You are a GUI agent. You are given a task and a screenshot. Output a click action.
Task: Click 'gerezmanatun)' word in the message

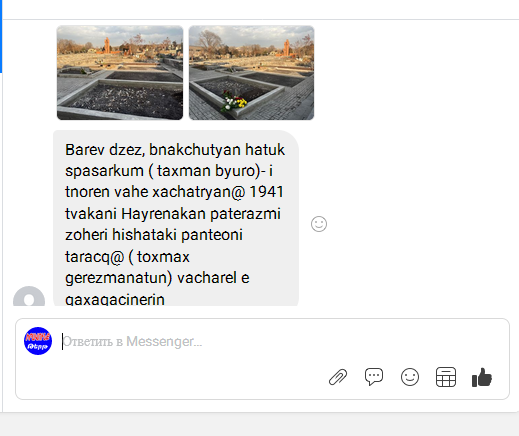click(x=118, y=278)
